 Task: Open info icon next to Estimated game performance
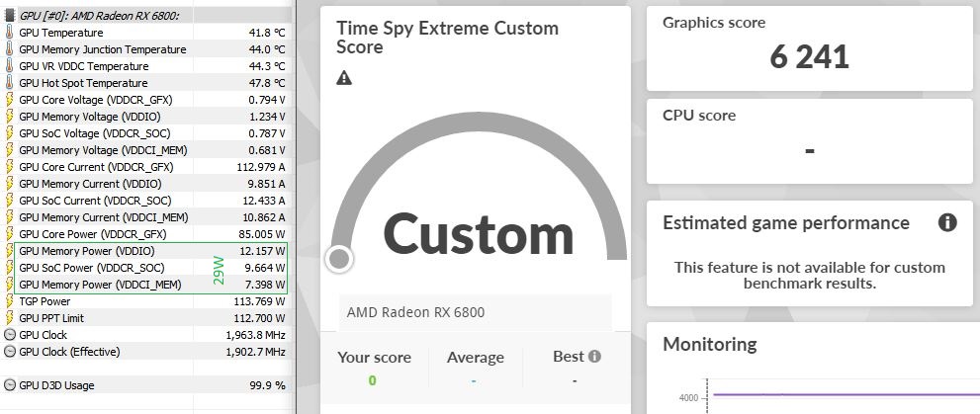click(947, 222)
